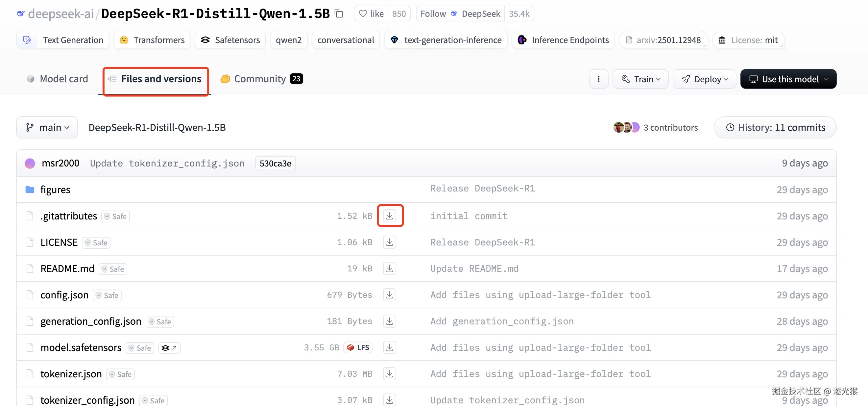The height and width of the screenshot is (406, 868).
Task: Open Use this model dropdown
Action: point(788,79)
